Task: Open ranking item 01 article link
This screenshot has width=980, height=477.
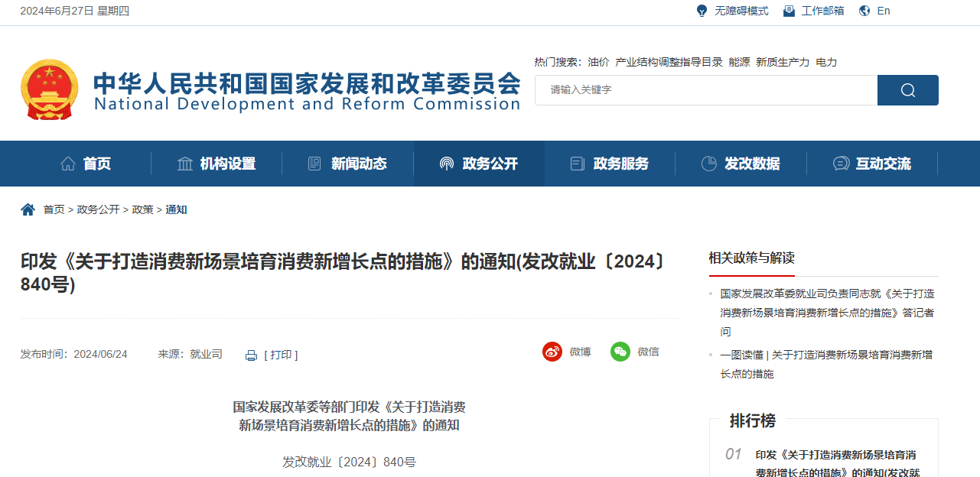Action: [x=838, y=463]
